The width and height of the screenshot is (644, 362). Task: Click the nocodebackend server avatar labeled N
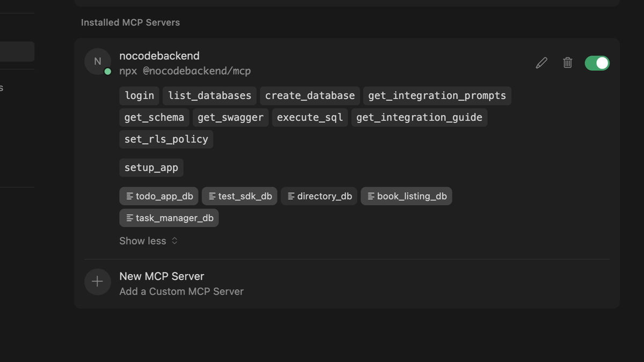[98, 61]
